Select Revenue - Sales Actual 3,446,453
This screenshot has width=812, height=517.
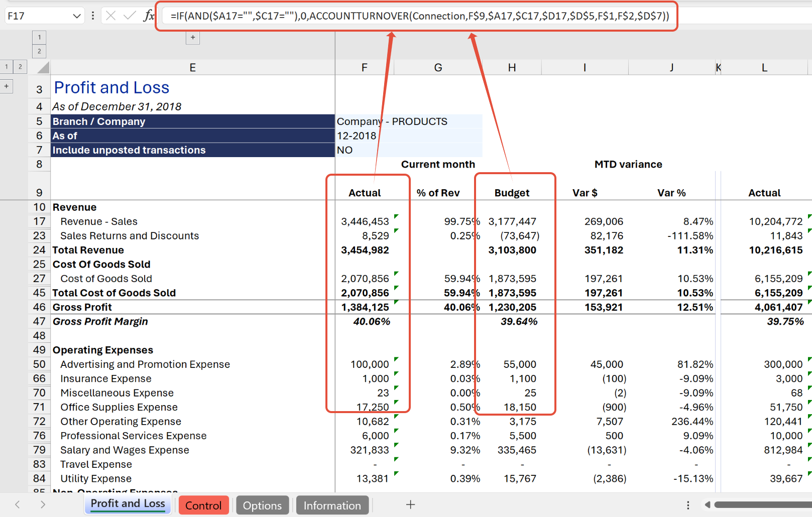[365, 221]
